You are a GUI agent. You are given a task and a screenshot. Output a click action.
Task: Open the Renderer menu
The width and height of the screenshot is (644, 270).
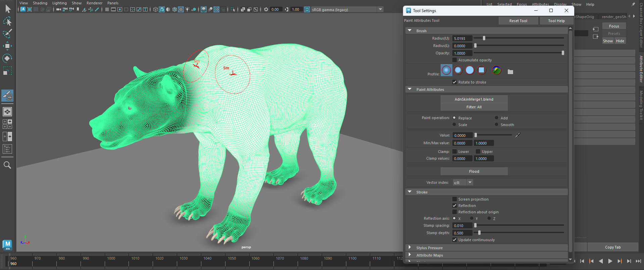(x=94, y=3)
